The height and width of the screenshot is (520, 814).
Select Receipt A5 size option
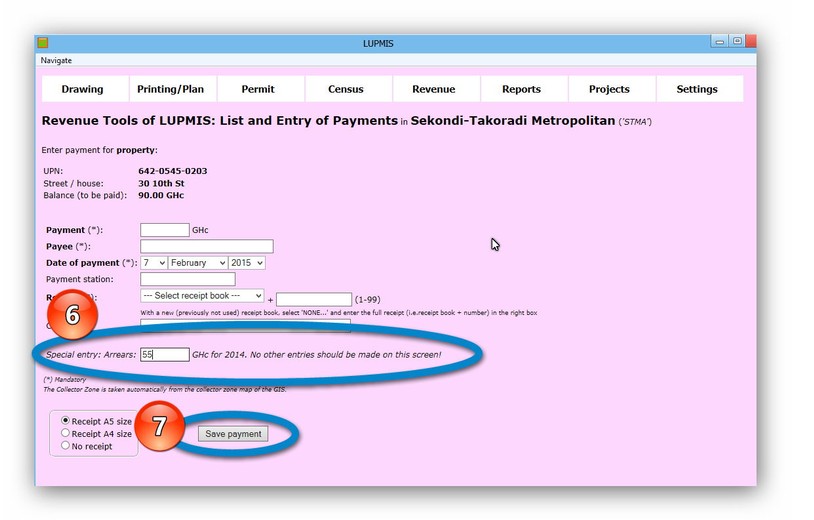65,420
